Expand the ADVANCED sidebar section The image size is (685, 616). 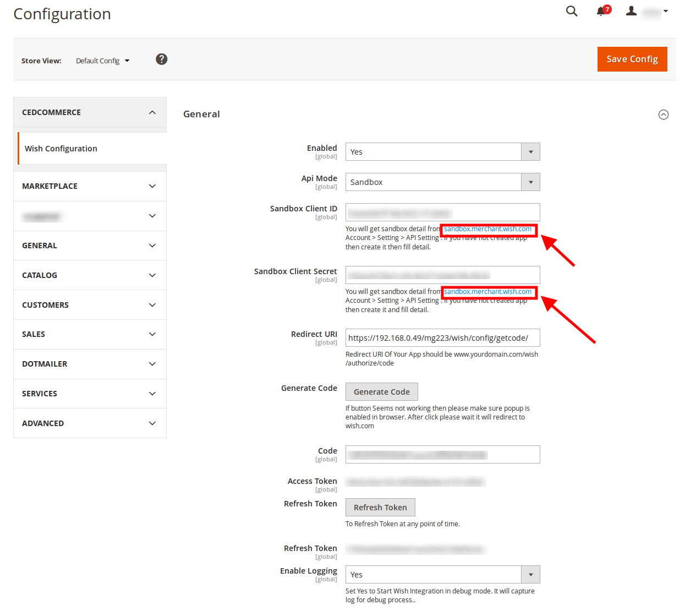90,423
